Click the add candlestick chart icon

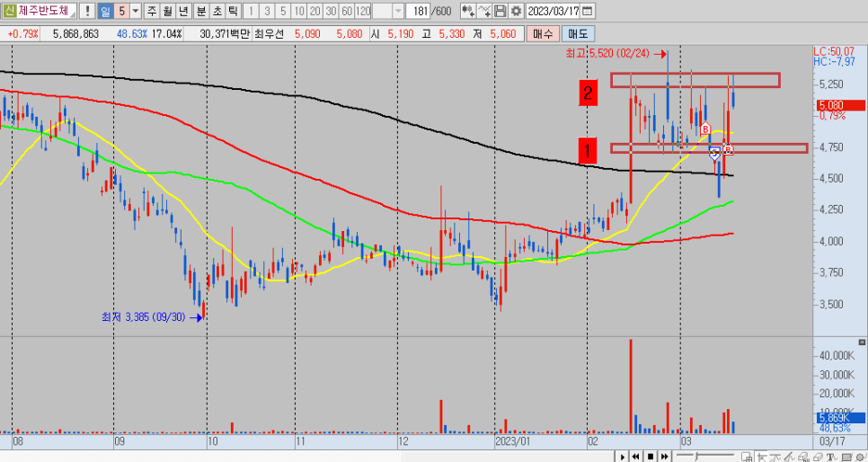(x=468, y=11)
